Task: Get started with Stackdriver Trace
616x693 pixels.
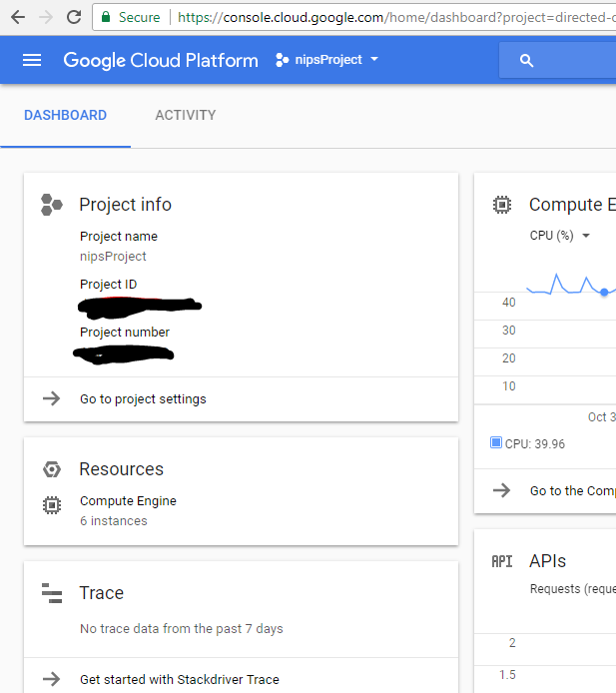Action: 180,679
